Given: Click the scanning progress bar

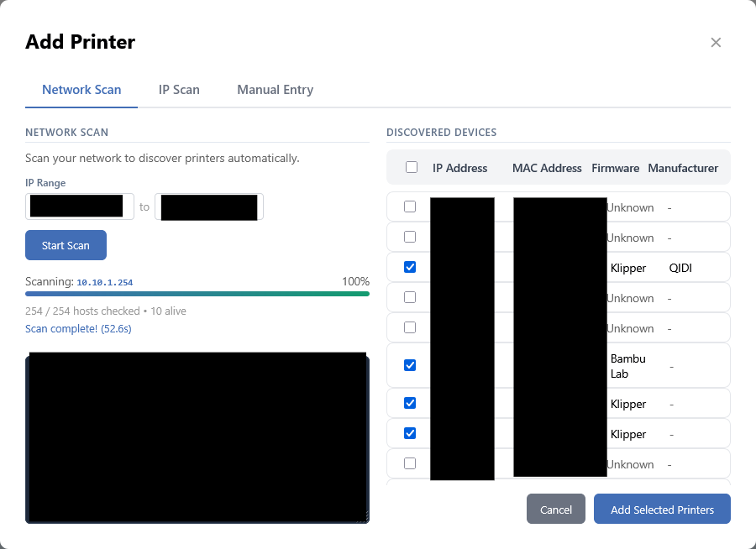Looking at the screenshot, I should pos(197,294).
